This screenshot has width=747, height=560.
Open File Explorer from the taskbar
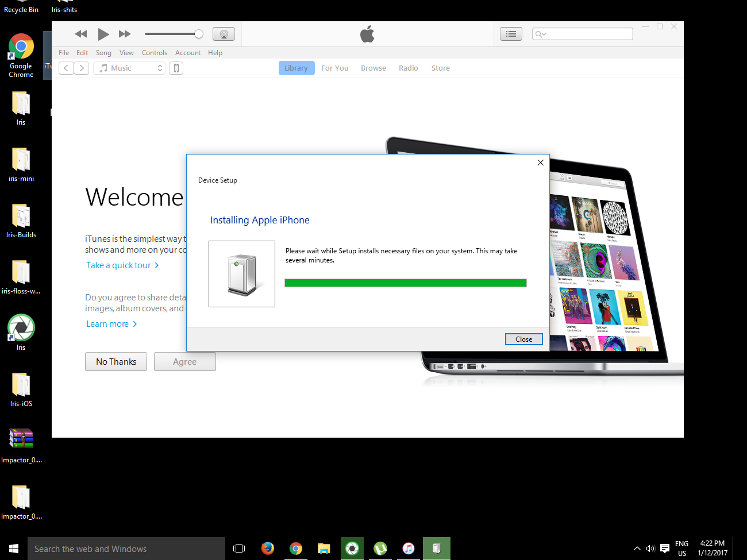click(x=324, y=549)
